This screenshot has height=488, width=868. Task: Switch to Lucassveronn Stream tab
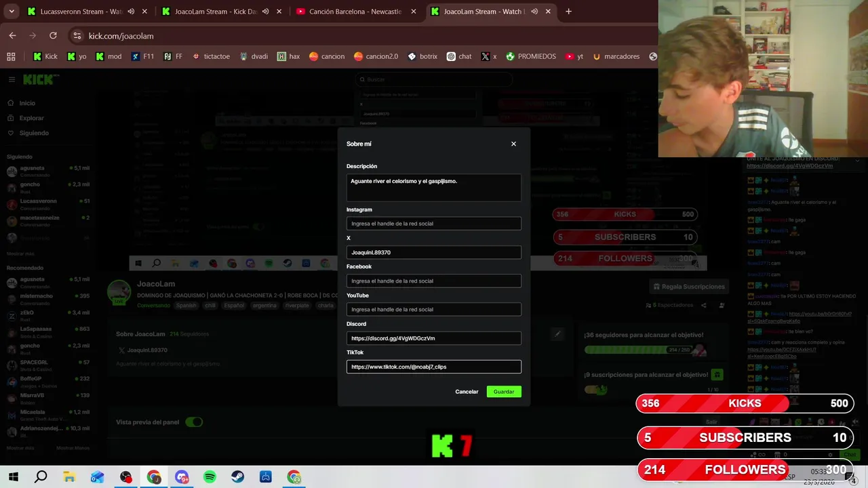coord(80,12)
